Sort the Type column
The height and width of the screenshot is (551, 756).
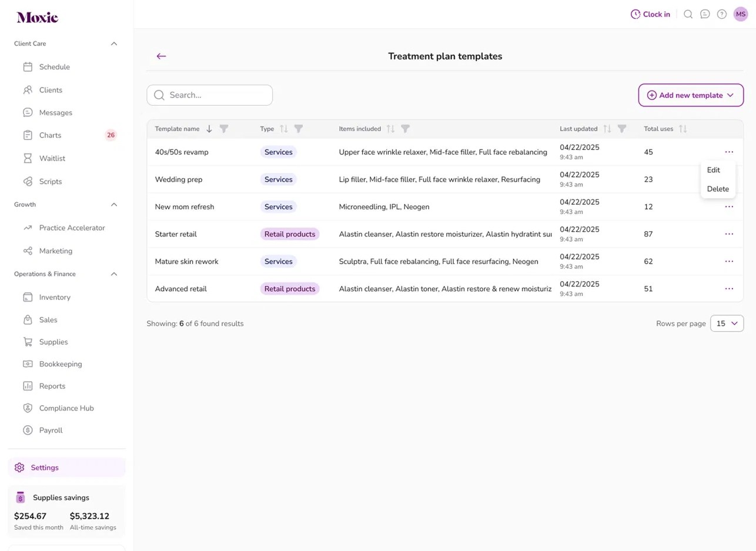point(284,129)
